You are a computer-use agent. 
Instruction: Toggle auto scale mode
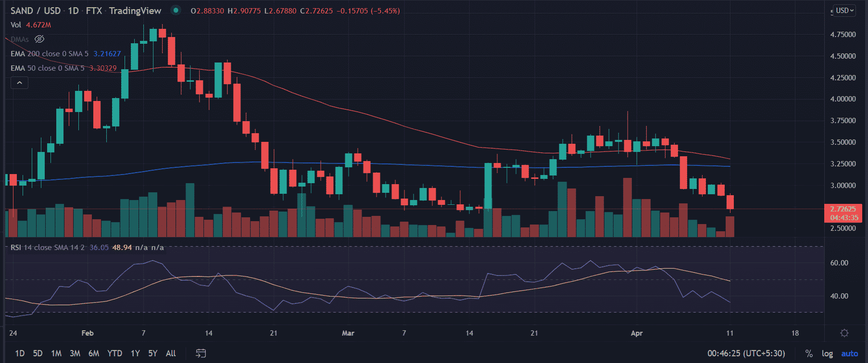coord(849,353)
